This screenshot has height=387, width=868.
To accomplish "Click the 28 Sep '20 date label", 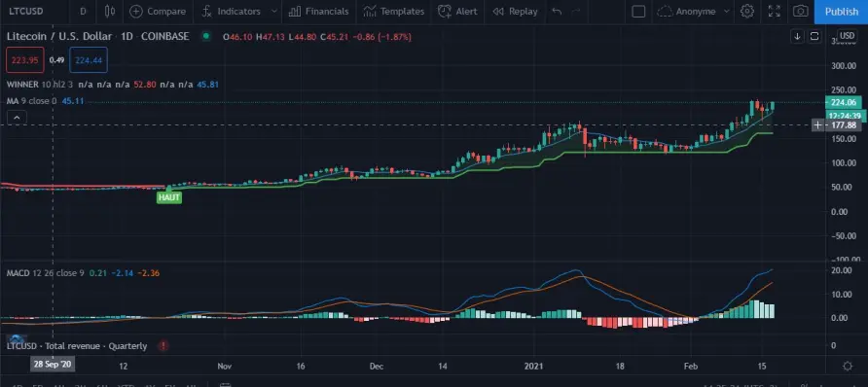I will (52, 366).
